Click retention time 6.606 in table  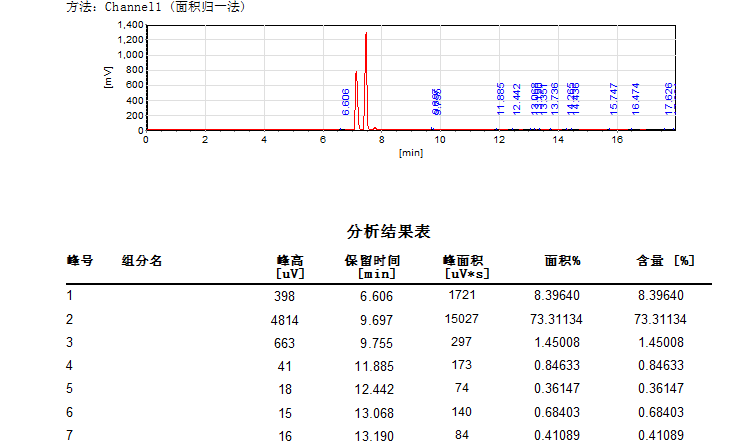[x=376, y=296]
